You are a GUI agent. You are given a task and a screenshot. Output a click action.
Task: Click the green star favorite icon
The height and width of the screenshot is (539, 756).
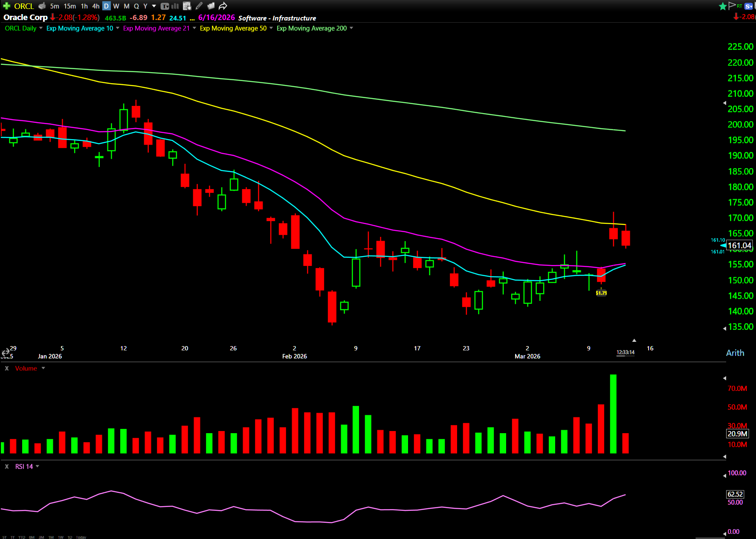click(722, 6)
